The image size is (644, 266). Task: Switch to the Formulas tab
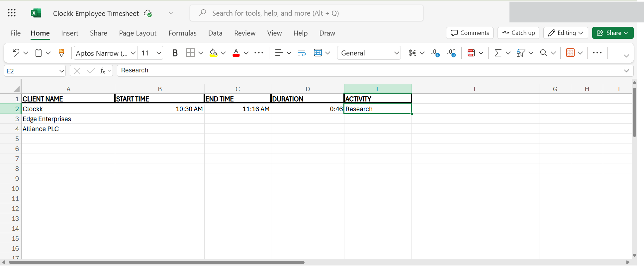point(182,33)
